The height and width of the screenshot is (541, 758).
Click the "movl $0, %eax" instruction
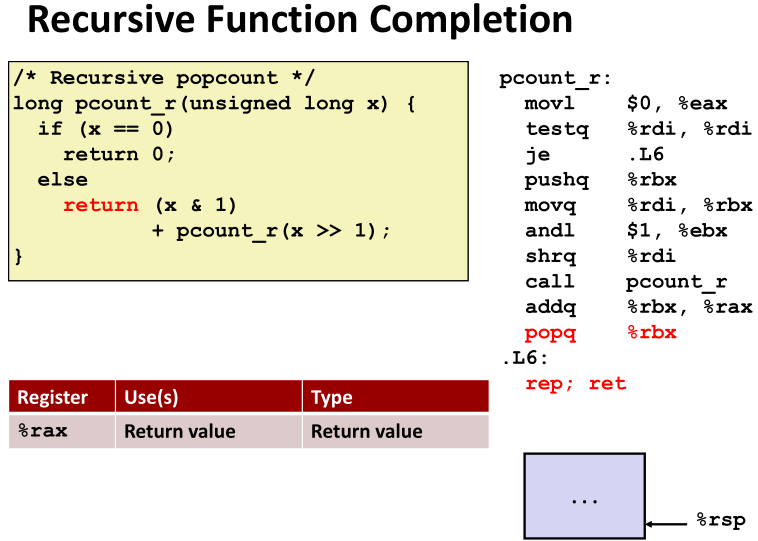click(x=626, y=103)
